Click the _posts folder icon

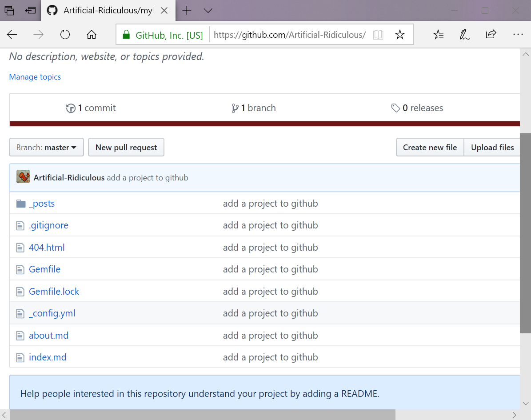click(21, 204)
